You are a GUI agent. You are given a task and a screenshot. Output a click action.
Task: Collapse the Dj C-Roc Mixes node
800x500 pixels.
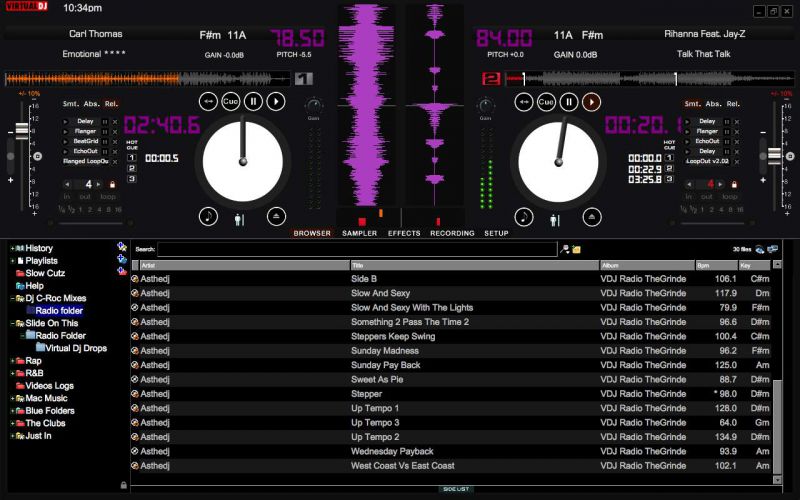(12, 298)
